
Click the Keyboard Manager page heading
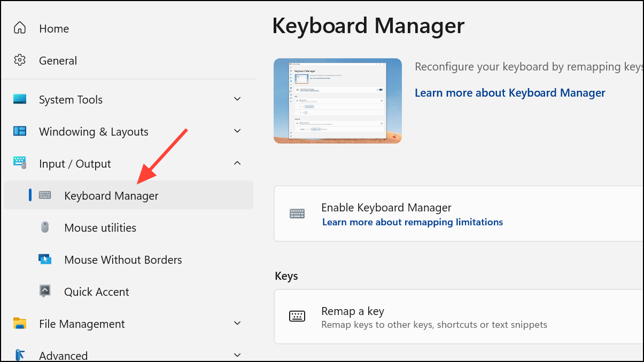coord(368,26)
